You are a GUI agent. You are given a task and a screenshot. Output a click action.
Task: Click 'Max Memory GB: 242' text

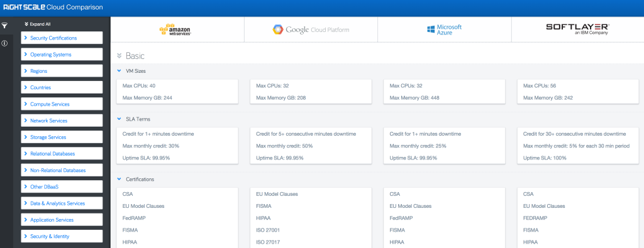[548, 97]
